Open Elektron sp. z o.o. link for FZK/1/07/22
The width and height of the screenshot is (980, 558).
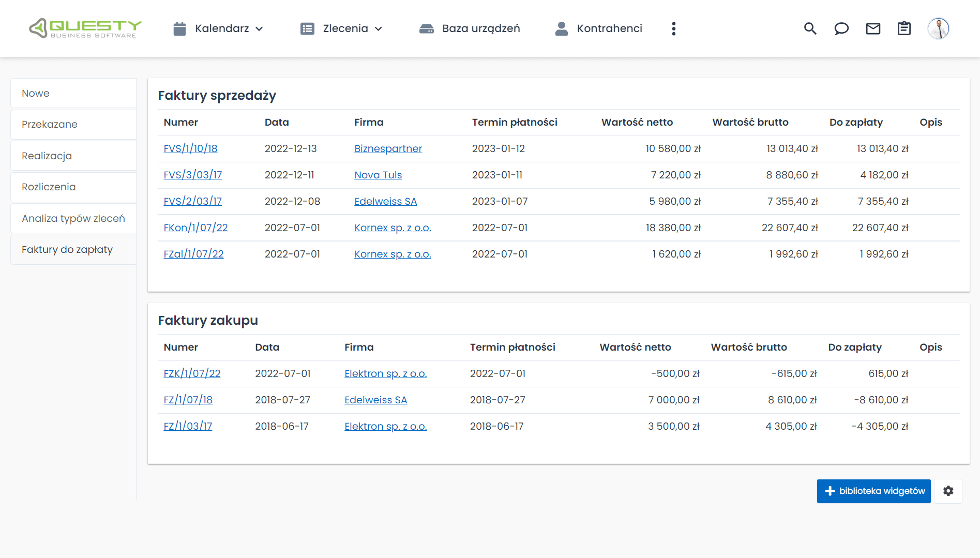385,373
